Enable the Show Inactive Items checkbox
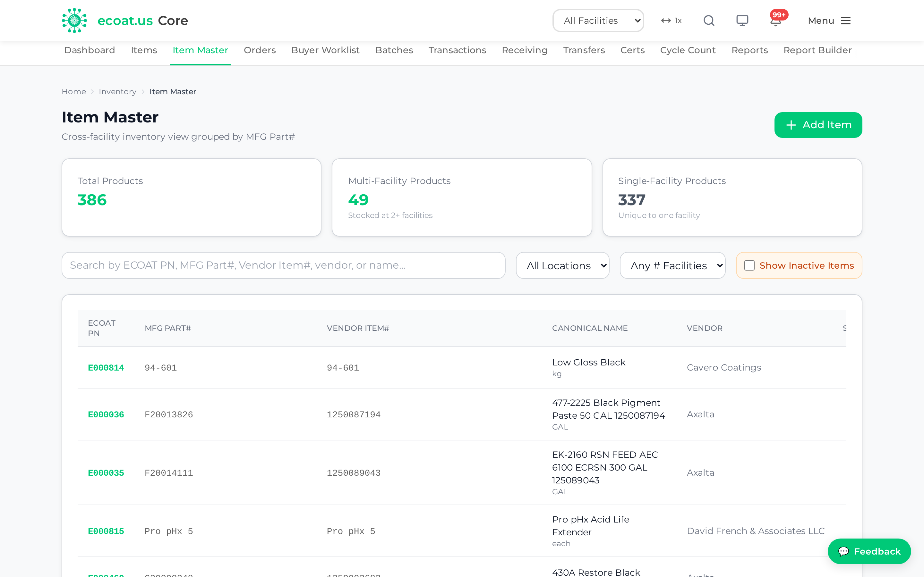Screen dimensions: 924x577 click(x=749, y=265)
